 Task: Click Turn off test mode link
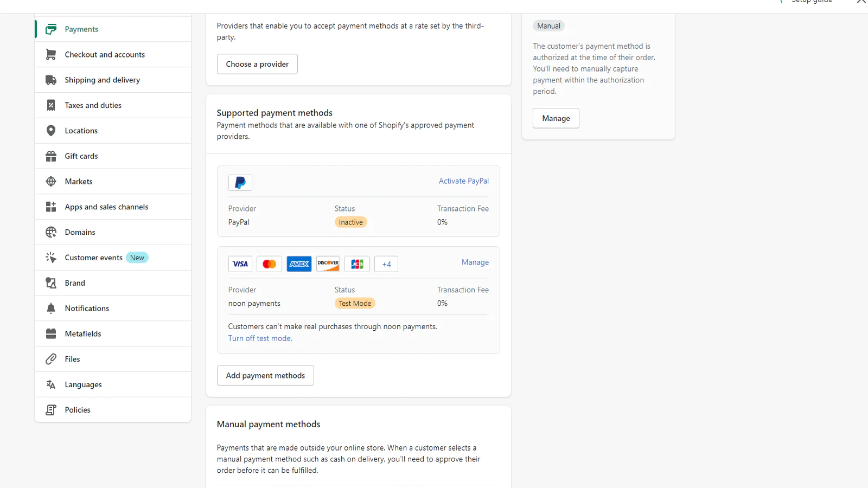click(260, 338)
